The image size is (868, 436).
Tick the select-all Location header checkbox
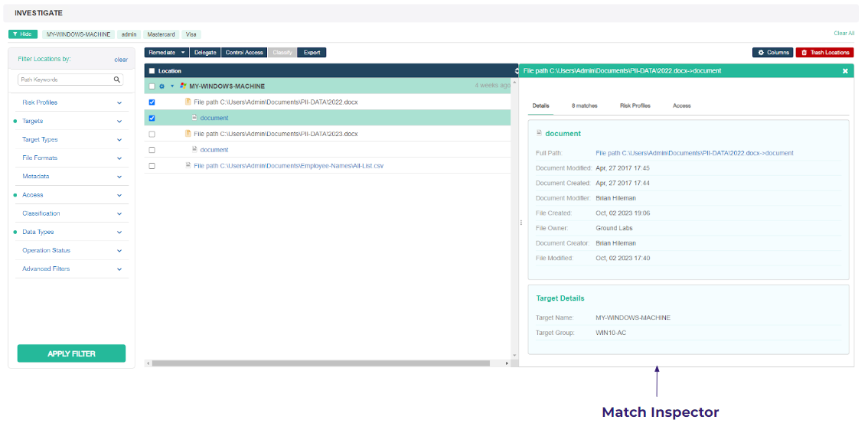click(x=152, y=71)
